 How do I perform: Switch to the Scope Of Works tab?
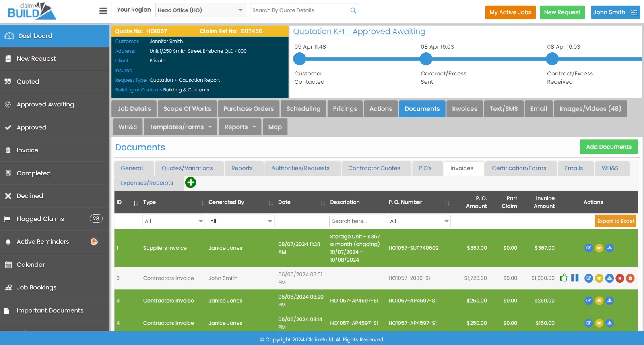[x=187, y=109]
